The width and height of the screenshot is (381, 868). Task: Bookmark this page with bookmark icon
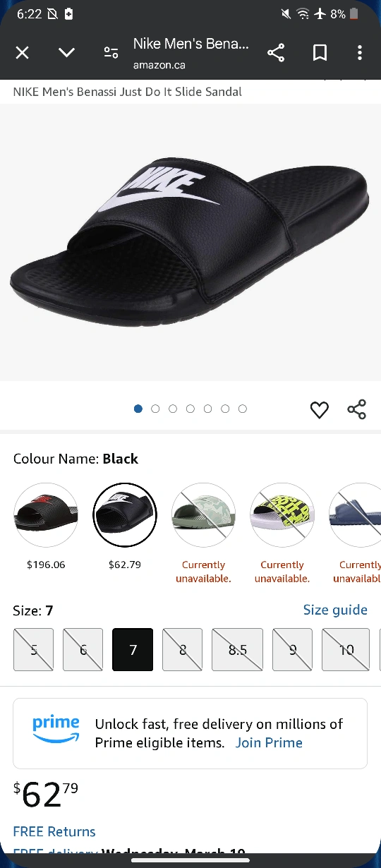point(320,53)
